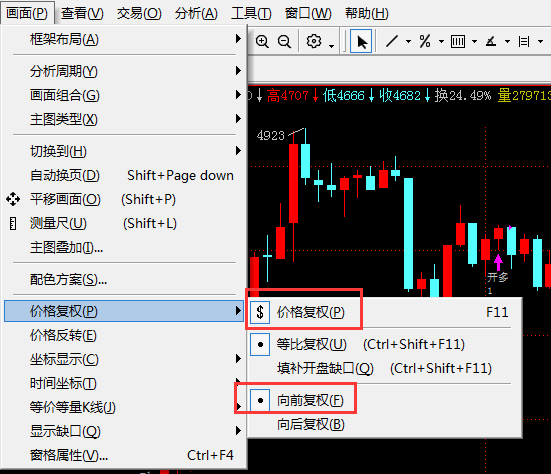The height and width of the screenshot is (474, 551).
Task: Open the 查看(V) menu
Action: 82,13
